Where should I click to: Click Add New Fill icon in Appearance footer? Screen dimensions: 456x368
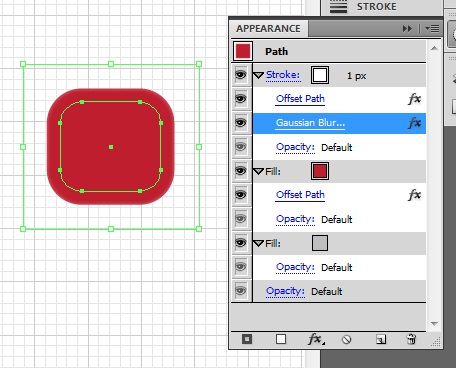(281, 339)
